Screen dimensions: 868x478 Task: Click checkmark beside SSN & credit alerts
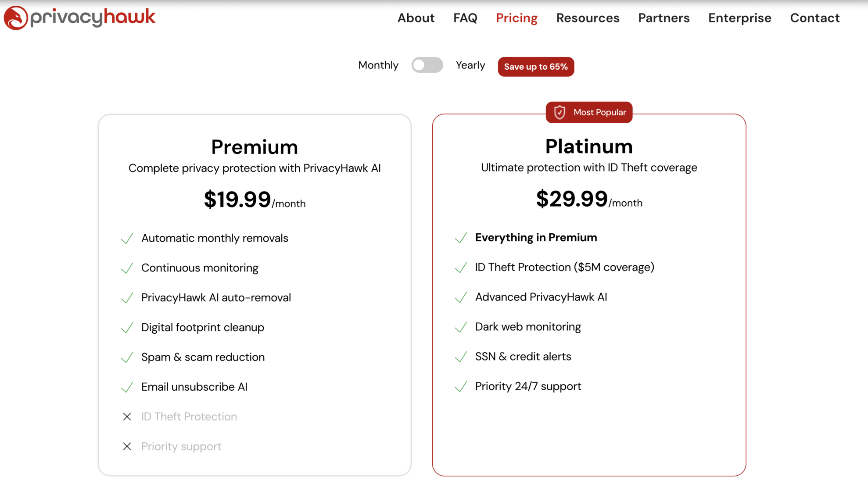461,357
